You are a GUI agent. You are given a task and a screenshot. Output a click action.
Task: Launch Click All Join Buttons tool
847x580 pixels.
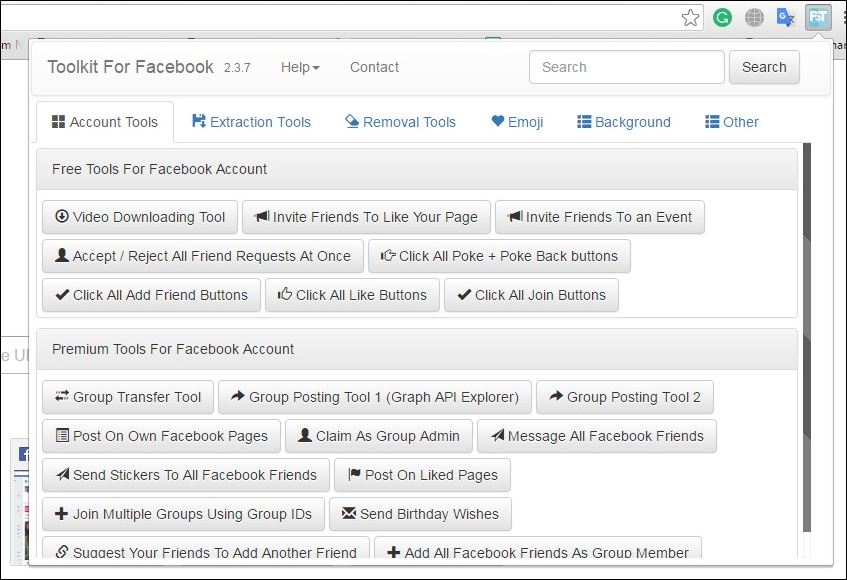tap(532, 295)
